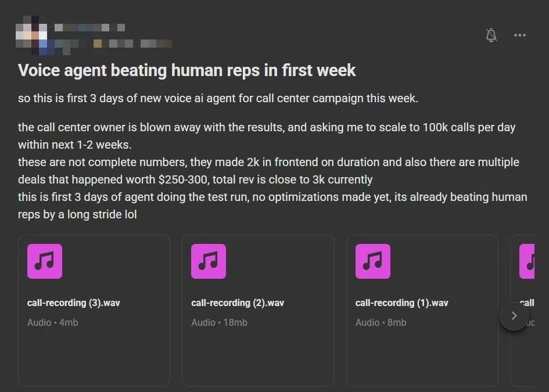The image size is (549, 392).
Task: Click the next arrow on attachment carousel
Action: [514, 316]
